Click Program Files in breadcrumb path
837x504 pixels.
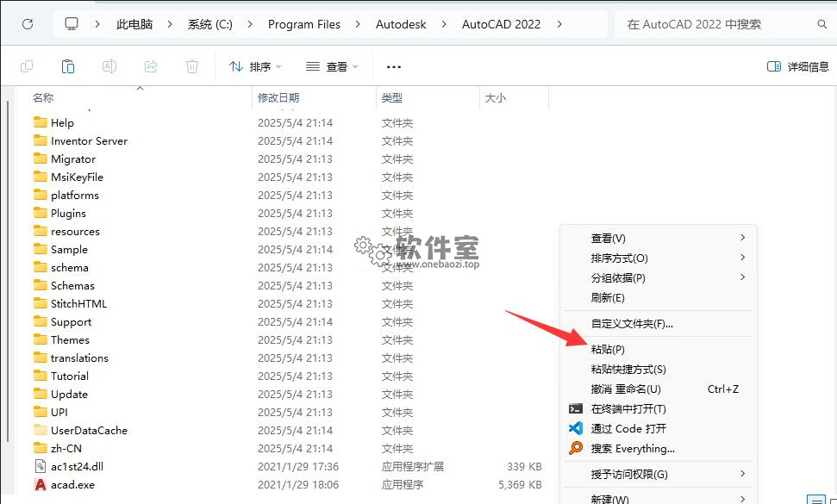pyautogui.click(x=304, y=24)
